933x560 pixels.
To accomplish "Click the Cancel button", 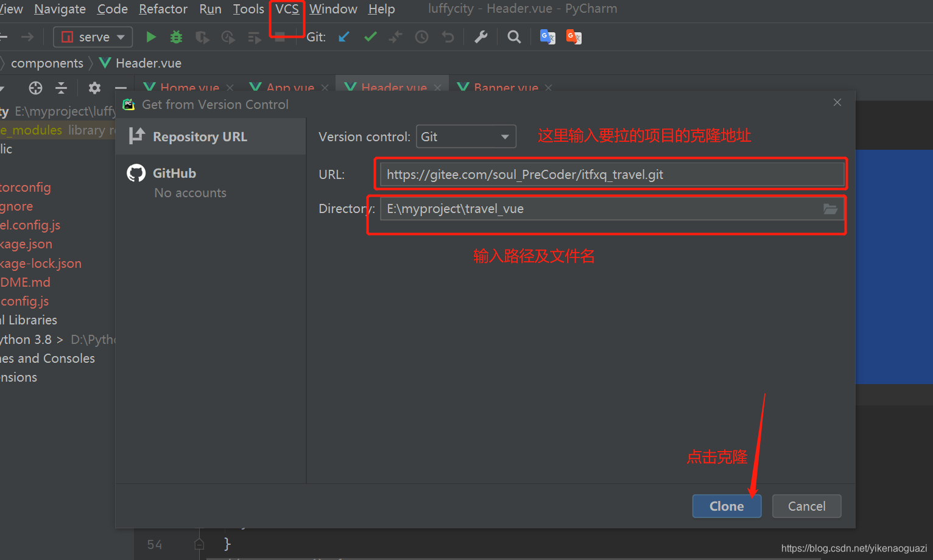I will click(806, 506).
